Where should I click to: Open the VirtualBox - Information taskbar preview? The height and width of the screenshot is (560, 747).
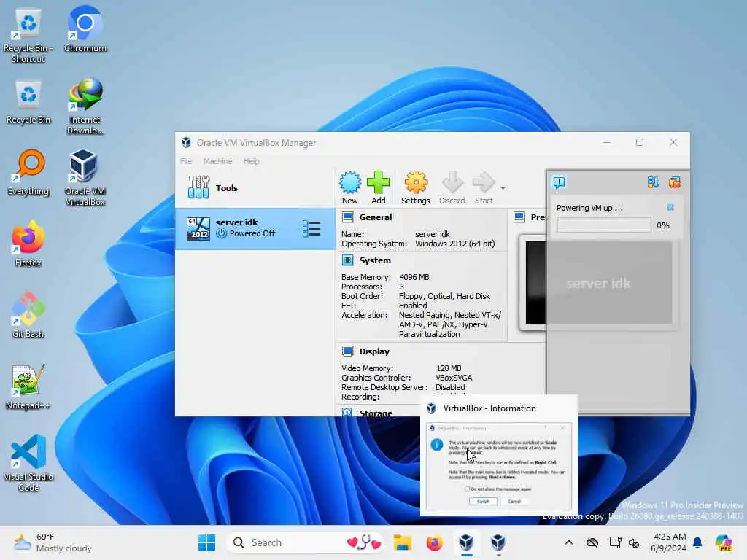click(x=499, y=455)
